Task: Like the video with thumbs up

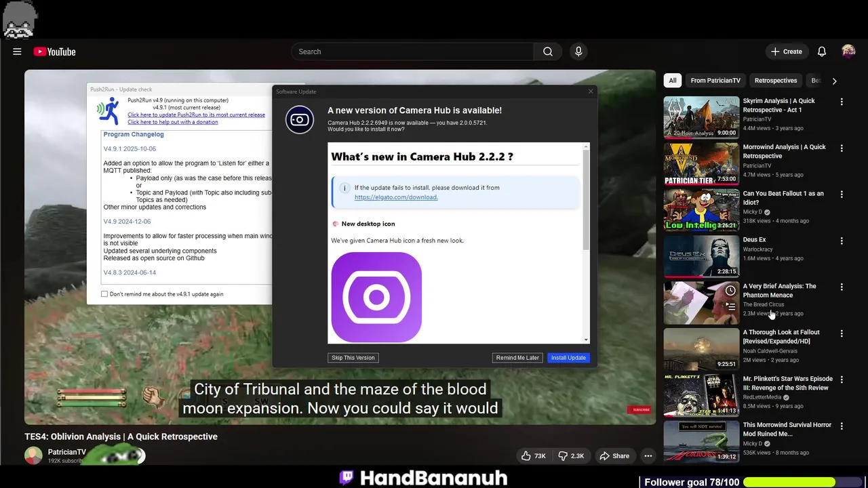Action: 534,456
